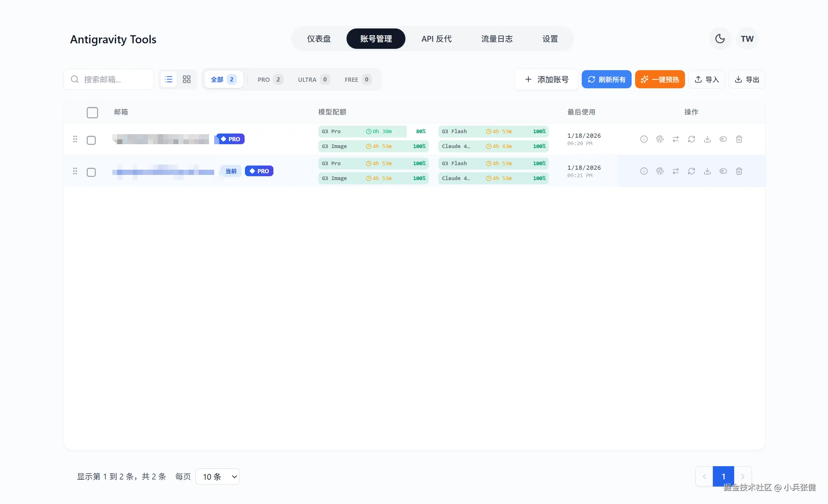
Task: Click 添加账号 button
Action: (x=546, y=80)
